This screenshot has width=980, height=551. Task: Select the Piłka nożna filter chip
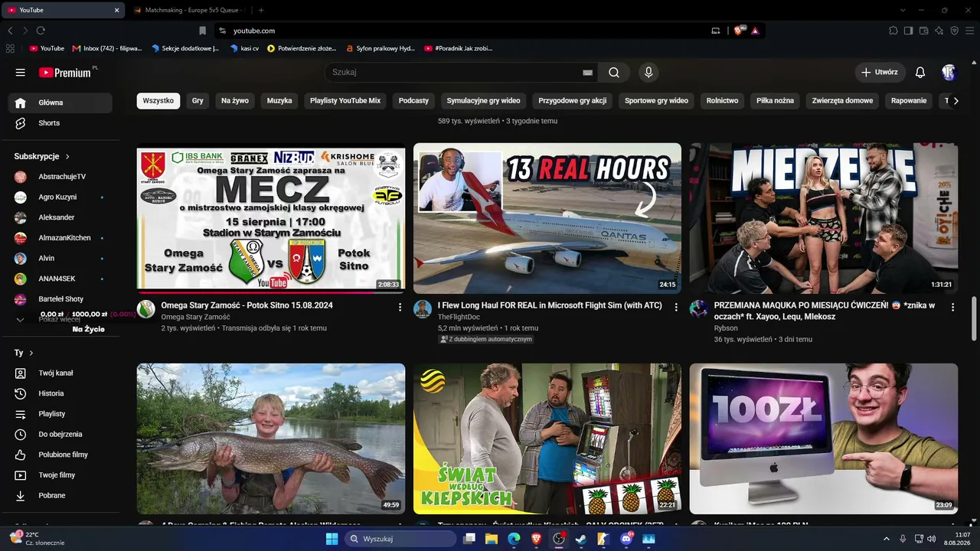(775, 101)
